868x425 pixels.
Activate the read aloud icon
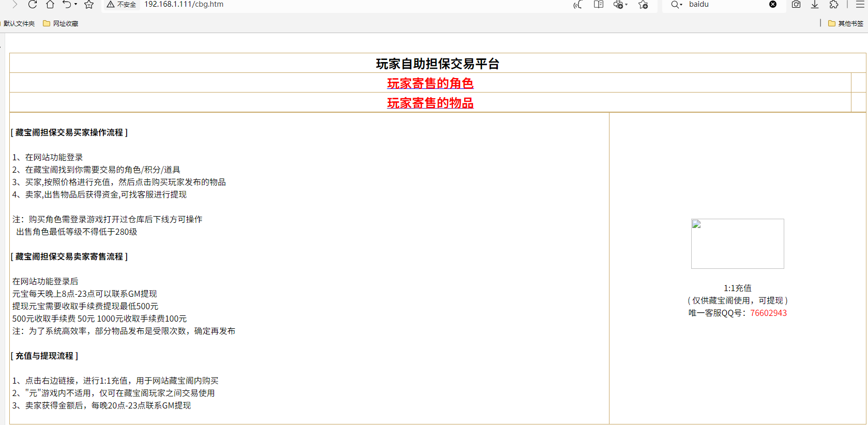[x=578, y=4]
